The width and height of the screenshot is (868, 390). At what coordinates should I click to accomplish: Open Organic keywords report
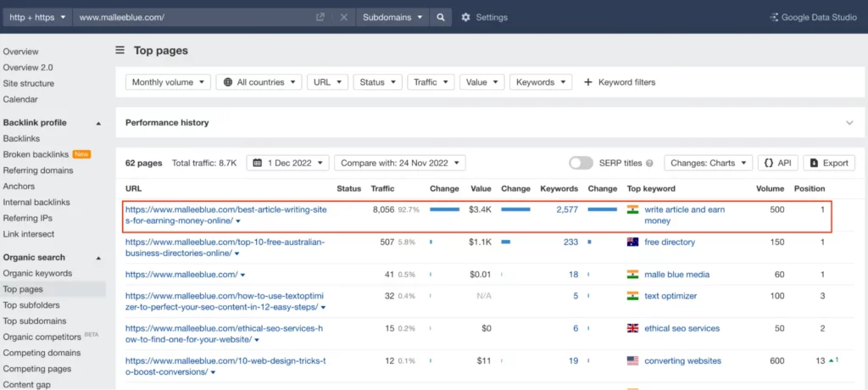coord(37,273)
